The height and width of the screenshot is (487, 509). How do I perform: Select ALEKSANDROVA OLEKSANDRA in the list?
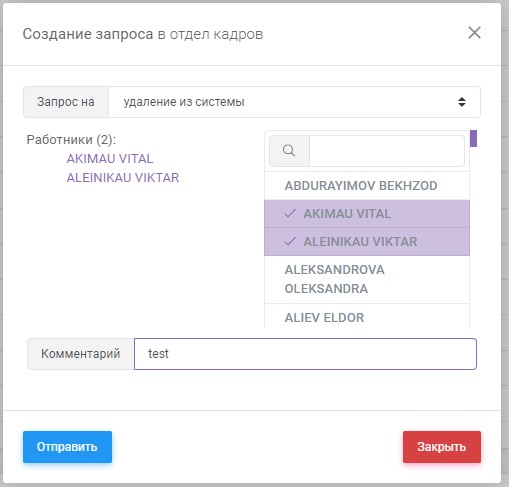tap(367, 279)
